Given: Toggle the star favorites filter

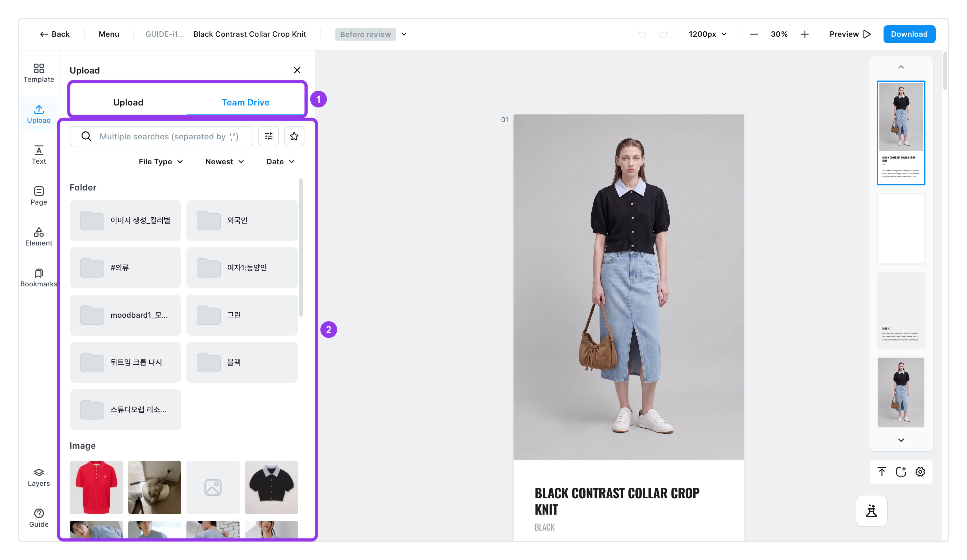Looking at the screenshot, I should tap(294, 136).
